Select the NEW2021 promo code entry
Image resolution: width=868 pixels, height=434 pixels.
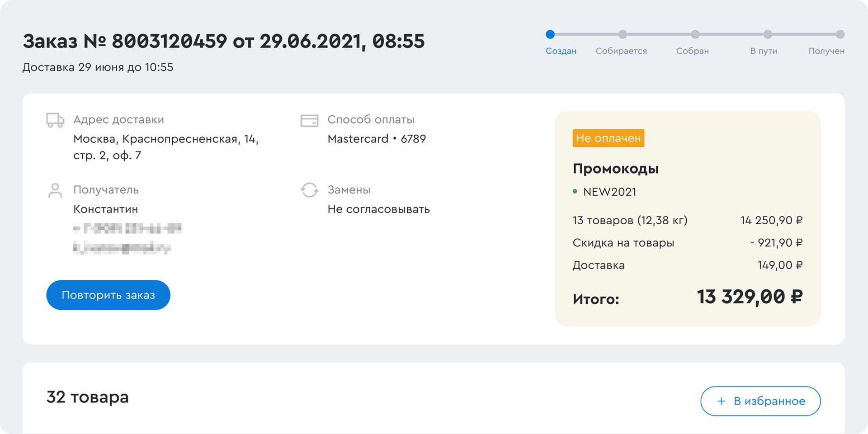609,192
